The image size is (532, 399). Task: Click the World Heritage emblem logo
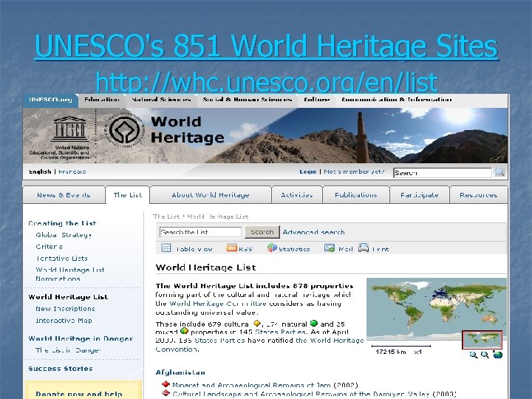tap(125, 129)
